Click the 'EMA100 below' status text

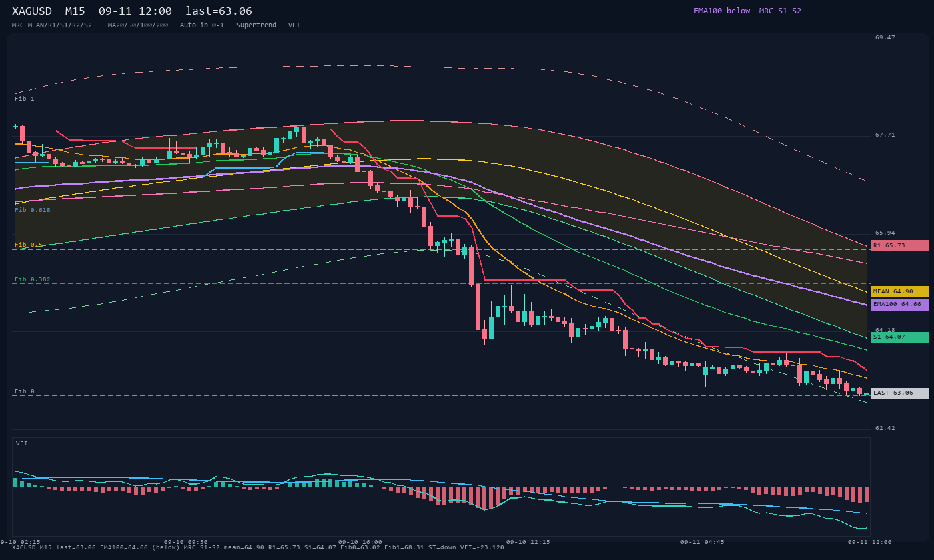coord(722,11)
